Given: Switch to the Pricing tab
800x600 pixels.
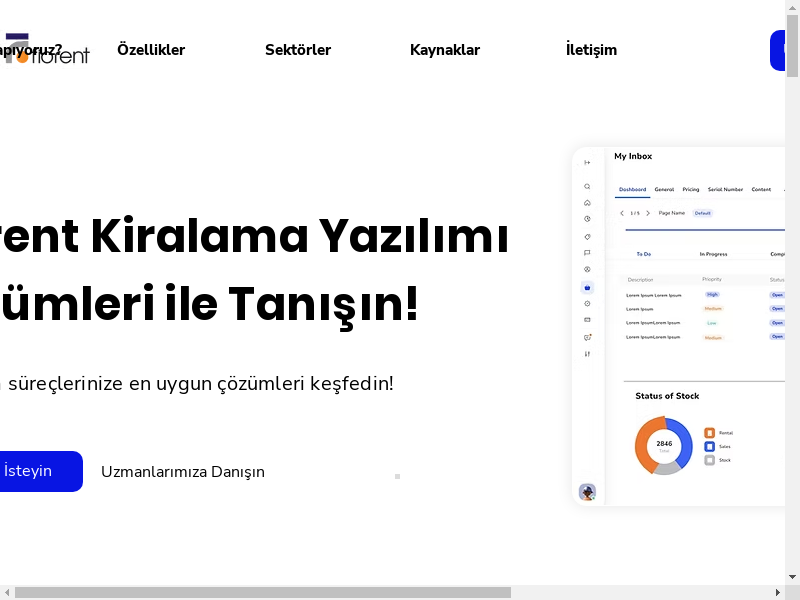Looking at the screenshot, I should (691, 189).
